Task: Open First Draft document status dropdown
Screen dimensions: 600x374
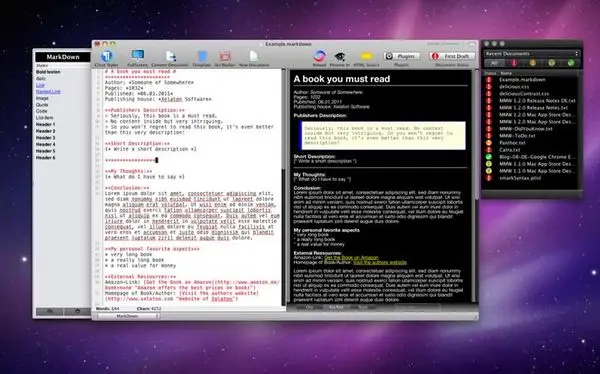Action: click(452, 56)
